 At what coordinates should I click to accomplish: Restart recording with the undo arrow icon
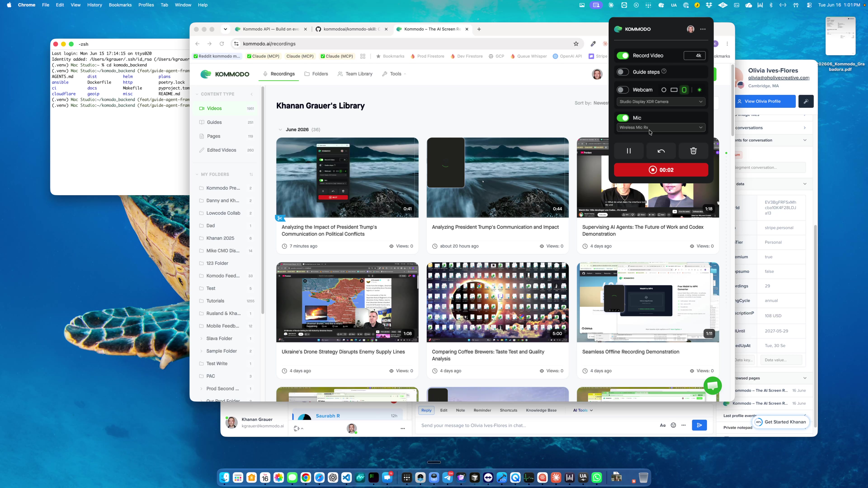[661, 151]
